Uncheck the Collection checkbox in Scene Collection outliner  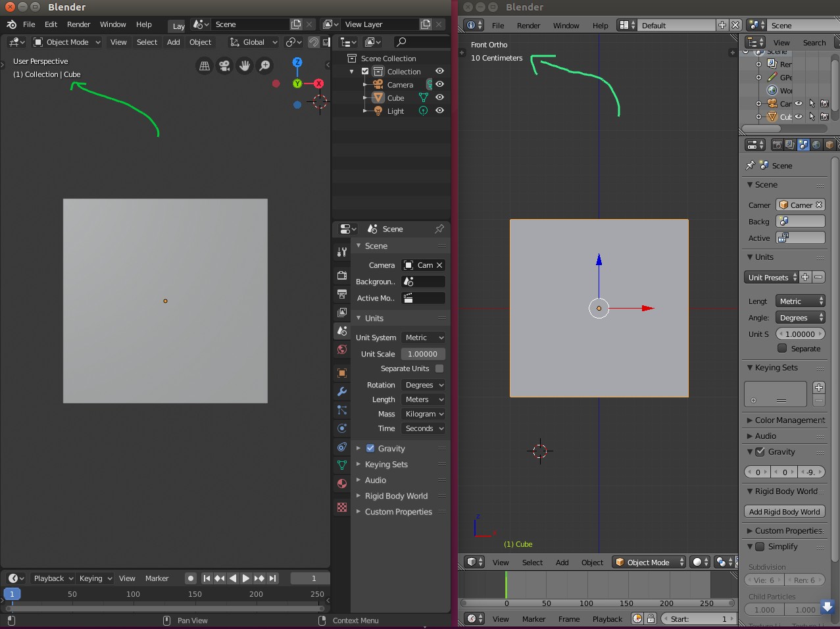[x=365, y=71]
